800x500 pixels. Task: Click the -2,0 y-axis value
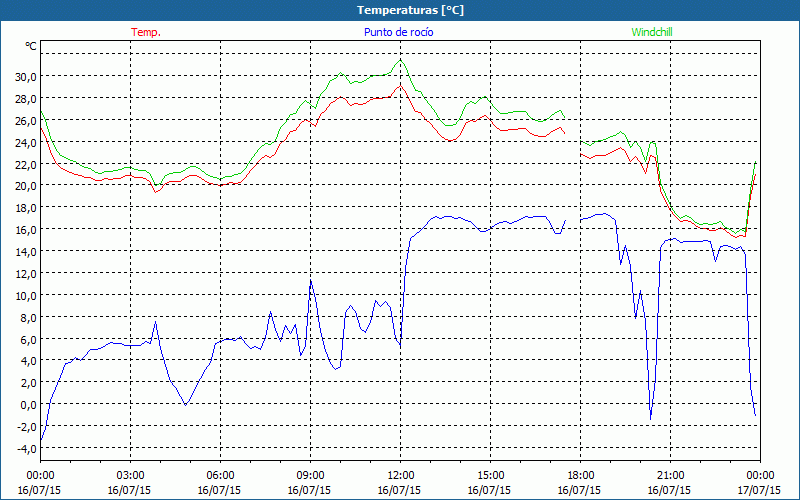coord(27,427)
